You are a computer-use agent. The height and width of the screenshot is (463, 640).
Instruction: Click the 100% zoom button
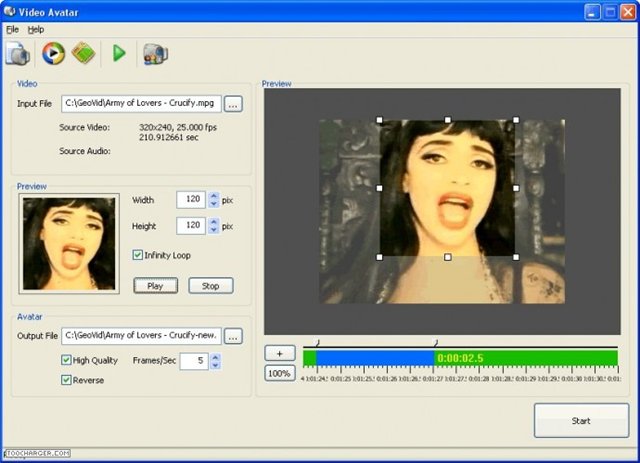pyautogui.click(x=280, y=373)
